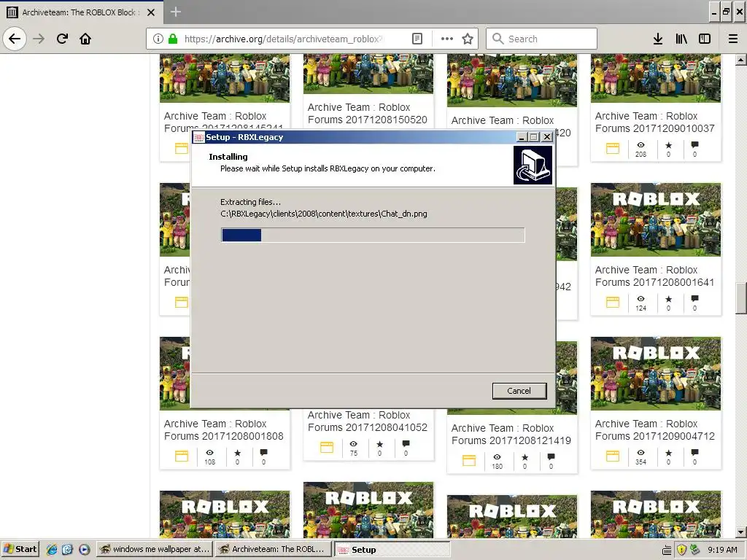Minimize the Setup - RBXLegacy dialog

[x=522, y=137]
